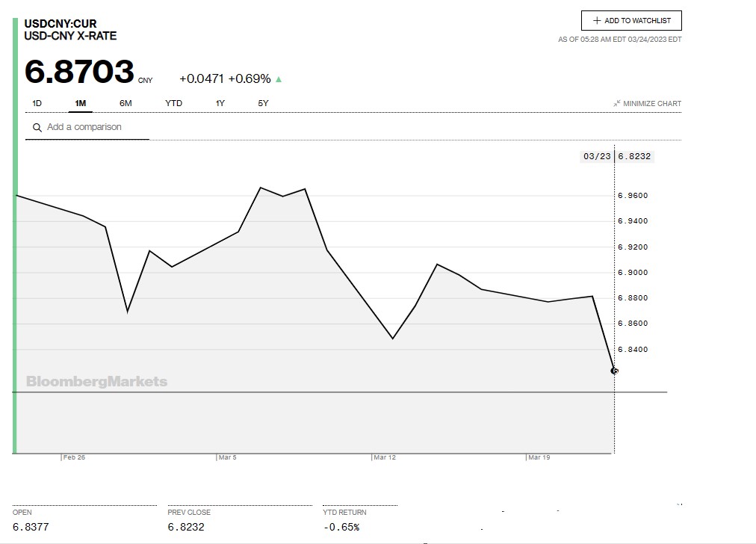Screen dimensions: 756x544
Task: Click the minimize chart arrows icon
Action: (617, 103)
